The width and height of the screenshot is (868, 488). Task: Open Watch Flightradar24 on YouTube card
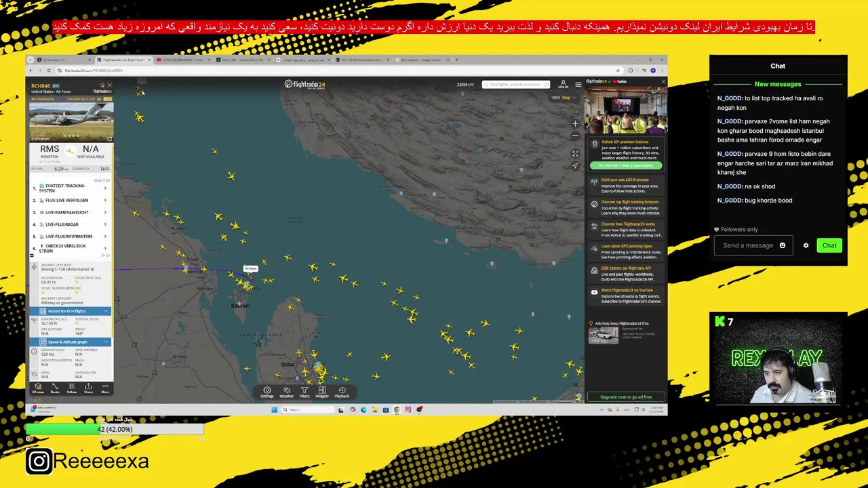(626, 295)
